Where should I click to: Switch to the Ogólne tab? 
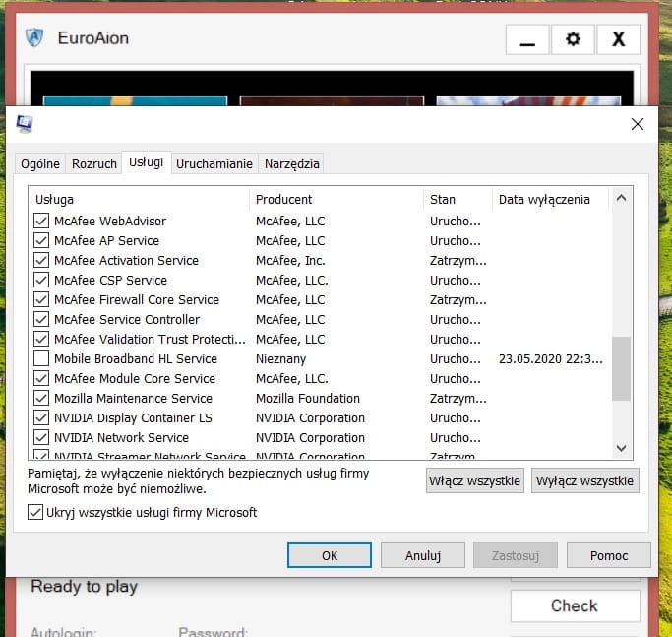[40, 164]
